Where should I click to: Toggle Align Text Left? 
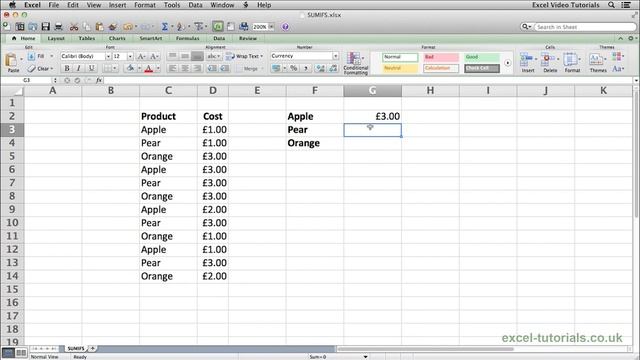click(173, 69)
